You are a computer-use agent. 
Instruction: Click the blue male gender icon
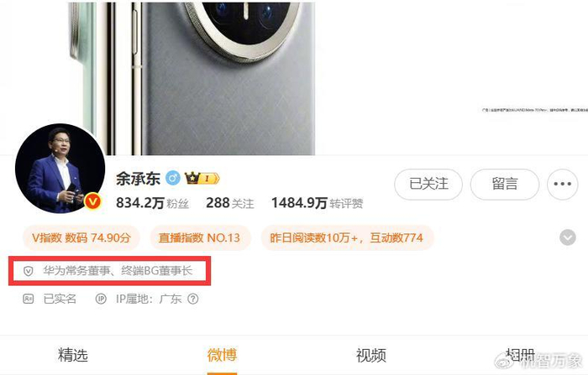[x=173, y=179]
